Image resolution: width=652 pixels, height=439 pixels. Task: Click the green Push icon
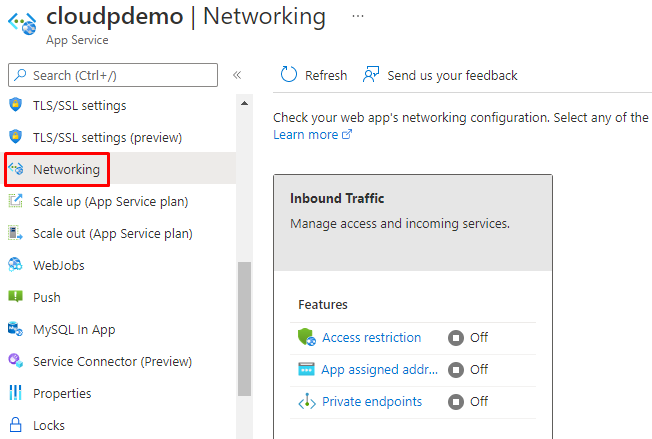16,297
